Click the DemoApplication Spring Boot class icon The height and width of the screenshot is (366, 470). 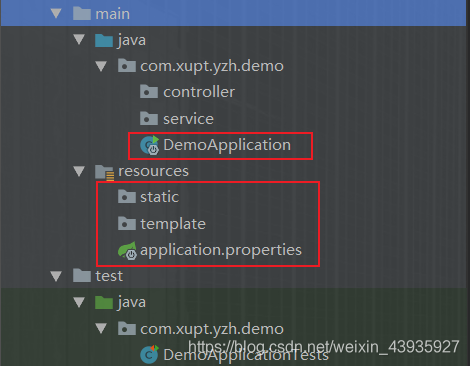point(150,145)
